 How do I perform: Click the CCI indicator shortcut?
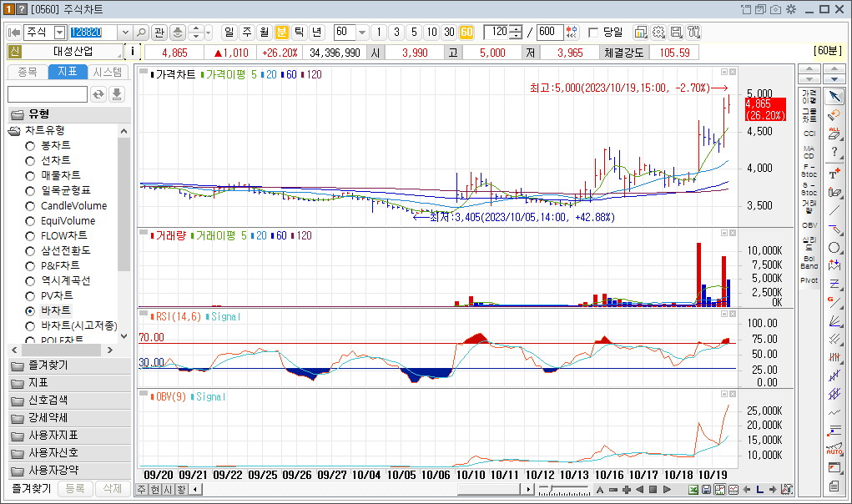[809, 133]
